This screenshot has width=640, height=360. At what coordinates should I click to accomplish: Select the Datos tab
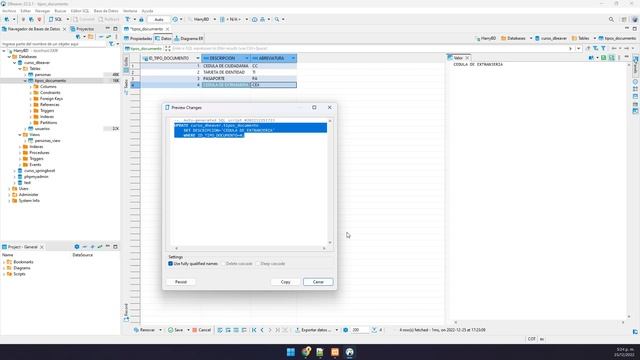point(163,38)
